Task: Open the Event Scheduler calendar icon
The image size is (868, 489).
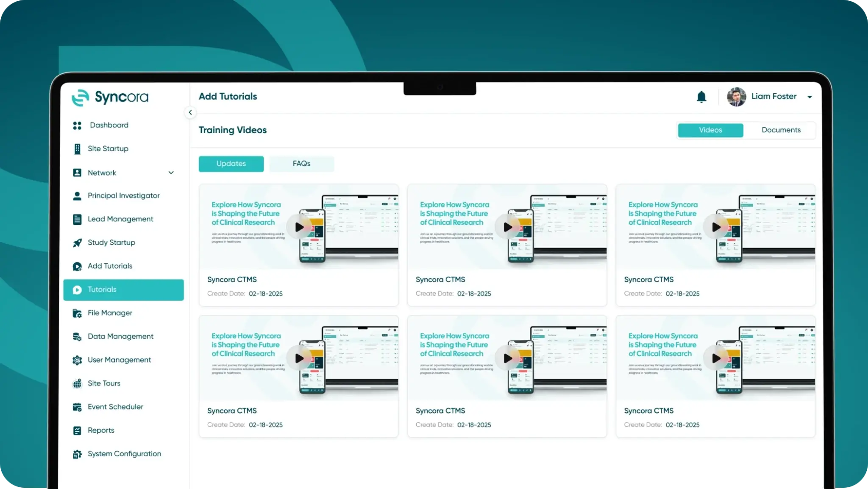Action: 77,407
